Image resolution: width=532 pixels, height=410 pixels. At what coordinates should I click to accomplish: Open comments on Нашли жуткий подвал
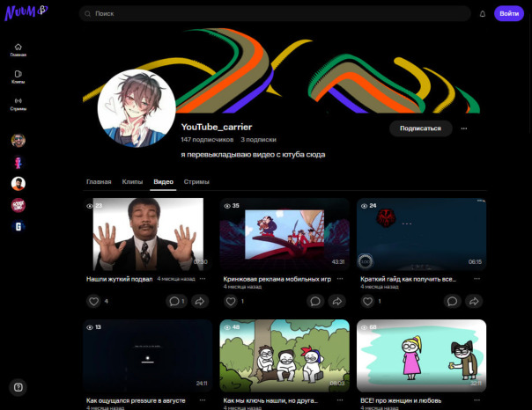176,301
